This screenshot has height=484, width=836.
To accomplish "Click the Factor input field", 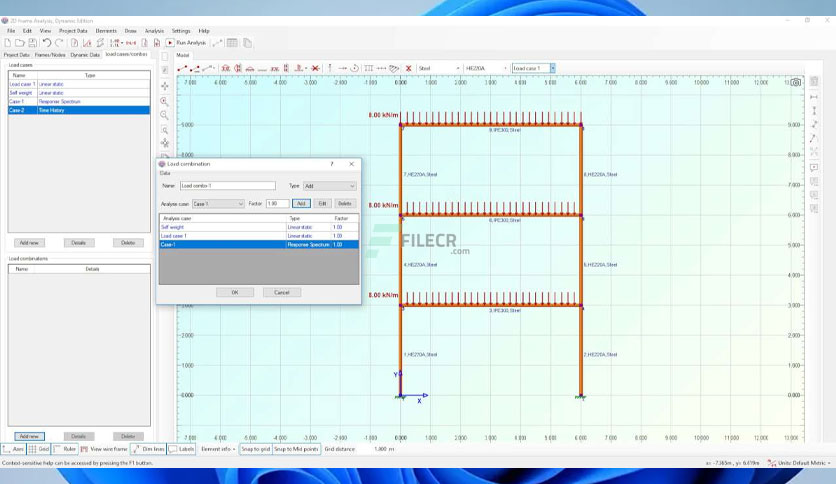I will point(277,204).
